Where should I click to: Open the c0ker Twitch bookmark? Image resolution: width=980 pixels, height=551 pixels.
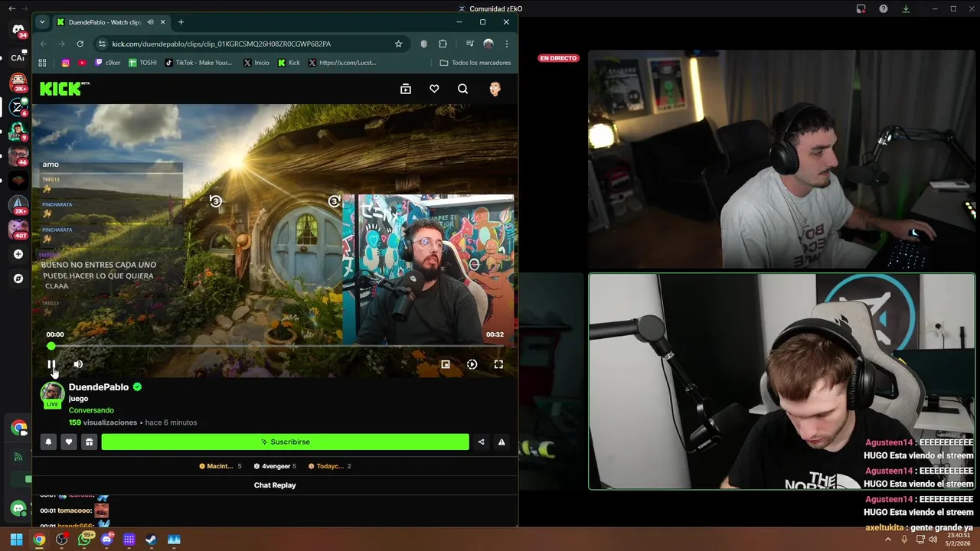107,63
